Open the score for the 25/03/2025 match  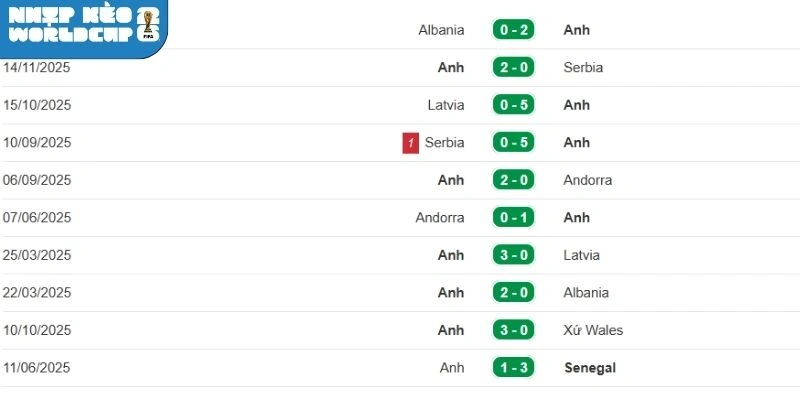(514, 255)
